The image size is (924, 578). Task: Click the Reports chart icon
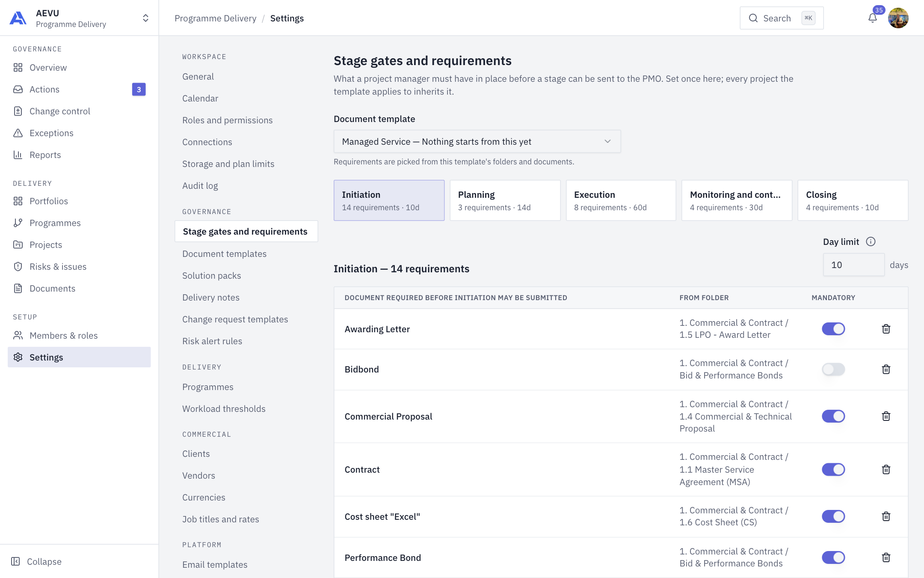coord(18,155)
